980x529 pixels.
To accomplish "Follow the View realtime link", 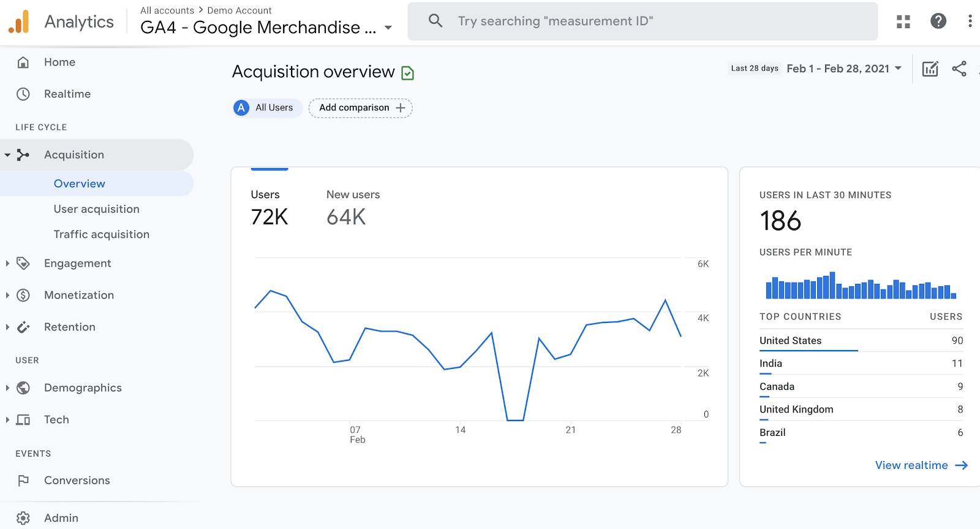I will 921,465.
